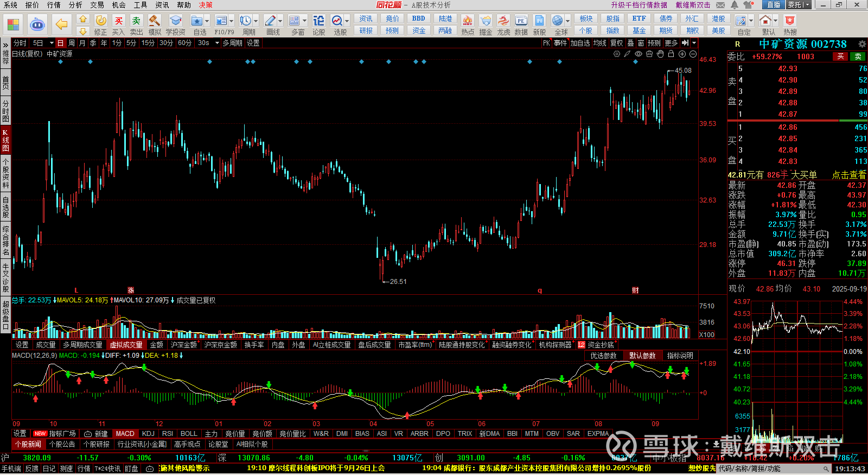This screenshot has height=475, width=868.
Task: Toggle the chart lock icon
Action: coord(671,54)
